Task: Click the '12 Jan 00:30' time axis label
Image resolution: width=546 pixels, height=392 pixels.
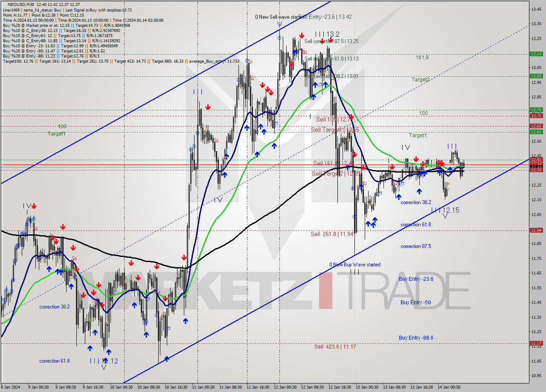Action: (285, 387)
